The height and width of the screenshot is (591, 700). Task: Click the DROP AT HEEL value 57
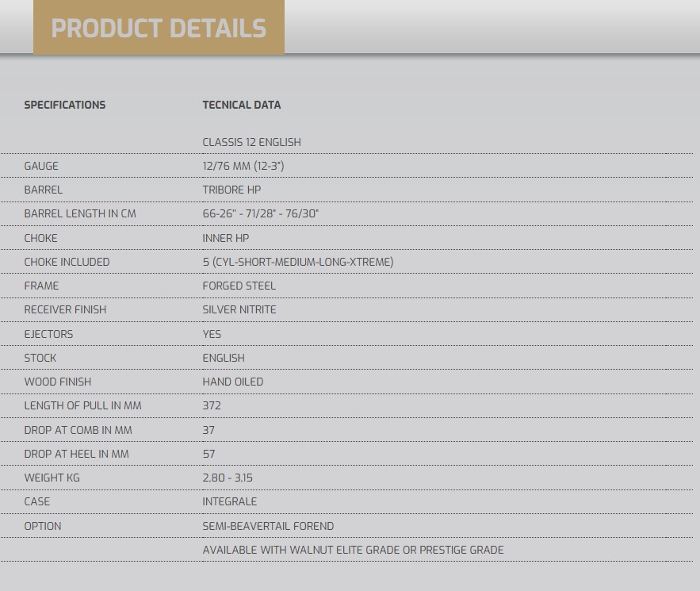pos(209,454)
